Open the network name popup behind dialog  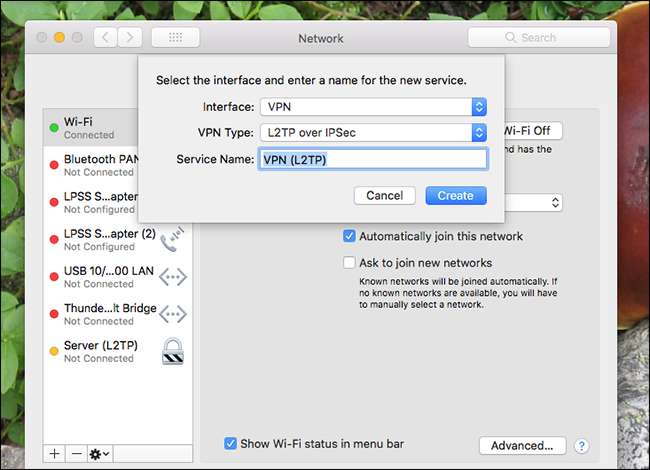(534, 202)
